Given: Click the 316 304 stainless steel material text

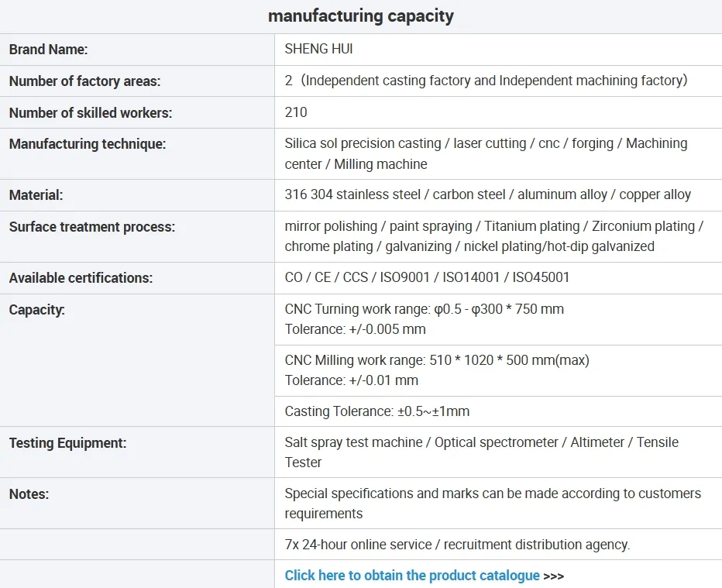Looking at the screenshot, I should click(x=352, y=194).
